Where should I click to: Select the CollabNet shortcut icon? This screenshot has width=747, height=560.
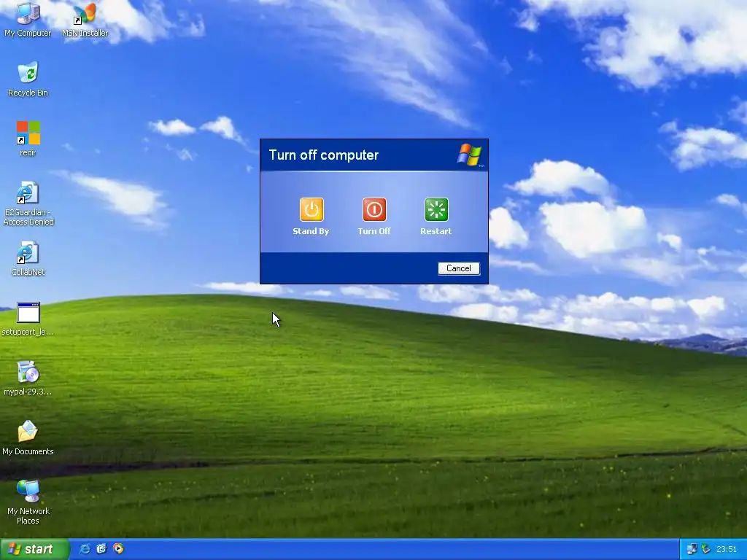tap(28, 259)
